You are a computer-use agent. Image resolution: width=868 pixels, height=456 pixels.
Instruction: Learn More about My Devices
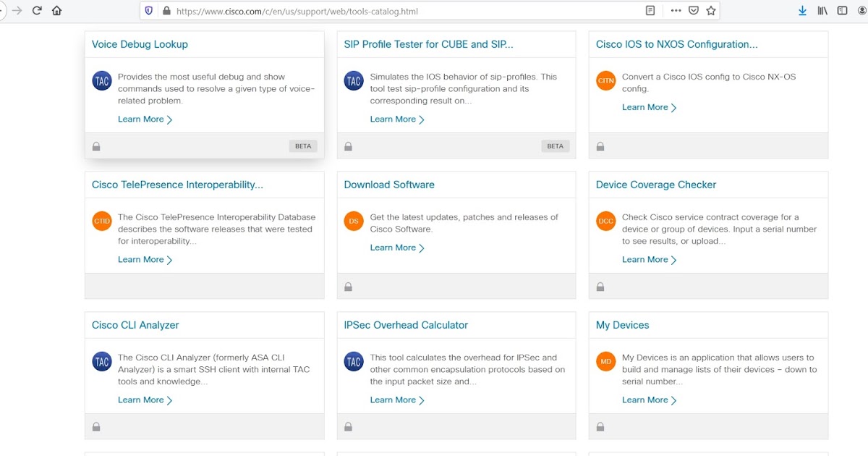pyautogui.click(x=650, y=400)
